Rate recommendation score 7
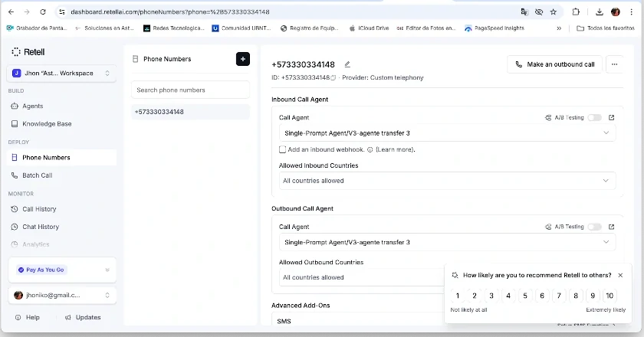 pos(559,296)
